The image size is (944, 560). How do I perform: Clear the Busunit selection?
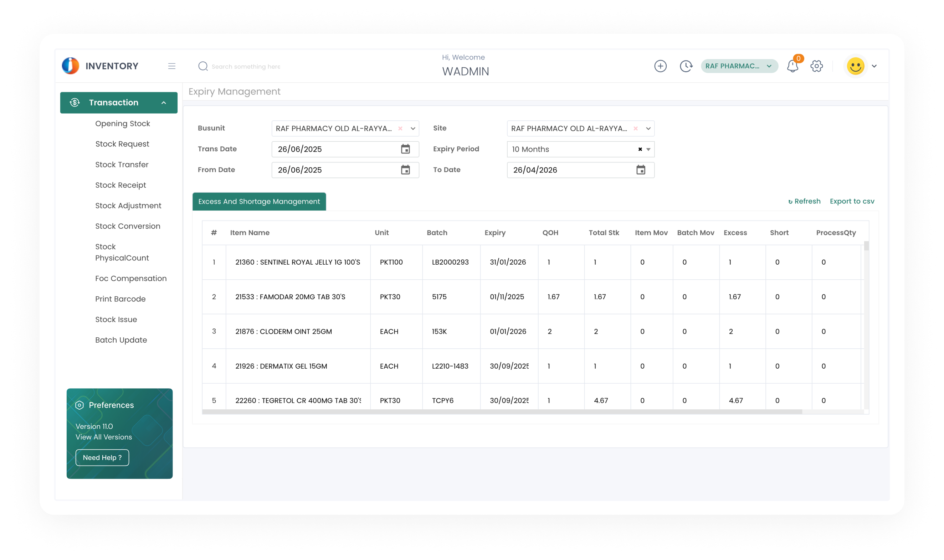(400, 128)
